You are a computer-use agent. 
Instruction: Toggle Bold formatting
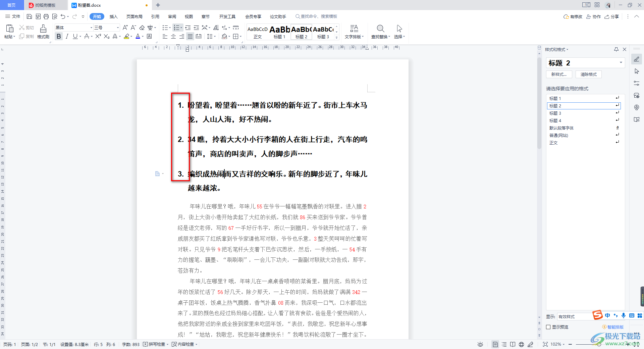point(59,36)
